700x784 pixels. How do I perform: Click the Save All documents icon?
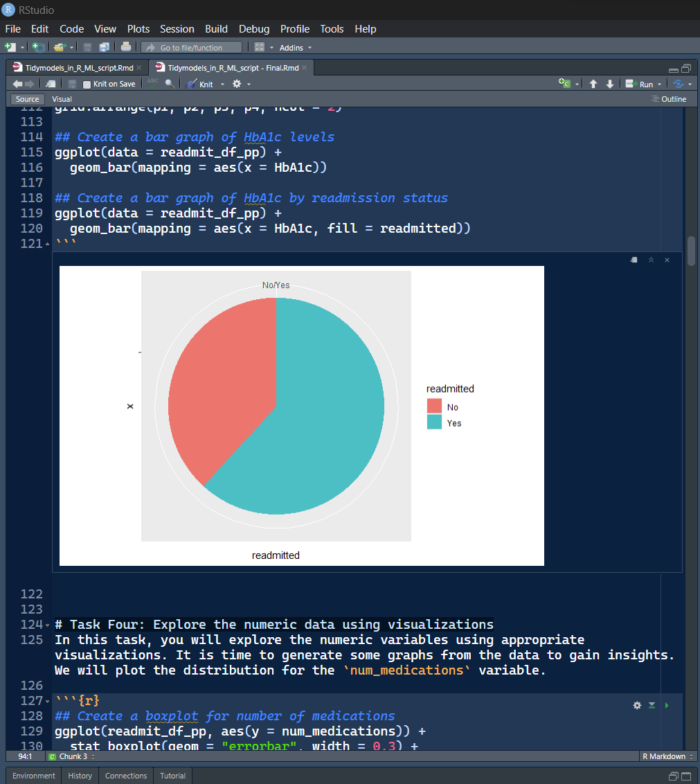[x=104, y=48]
